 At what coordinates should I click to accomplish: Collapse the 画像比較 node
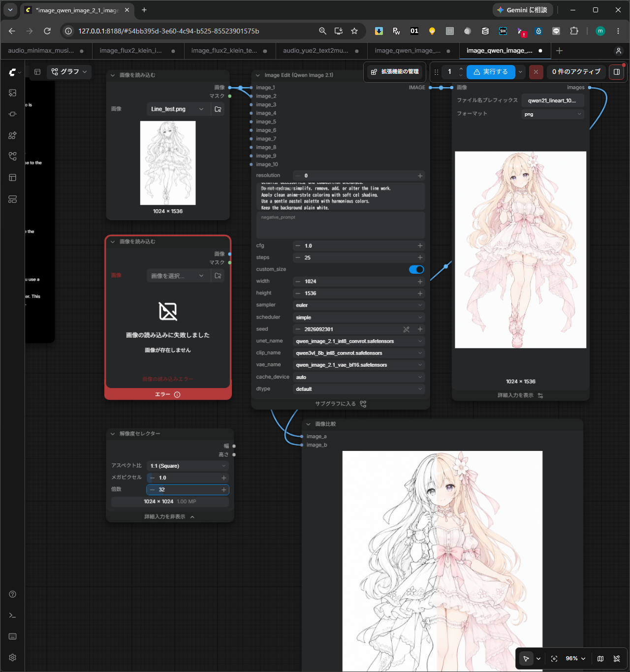tap(309, 424)
